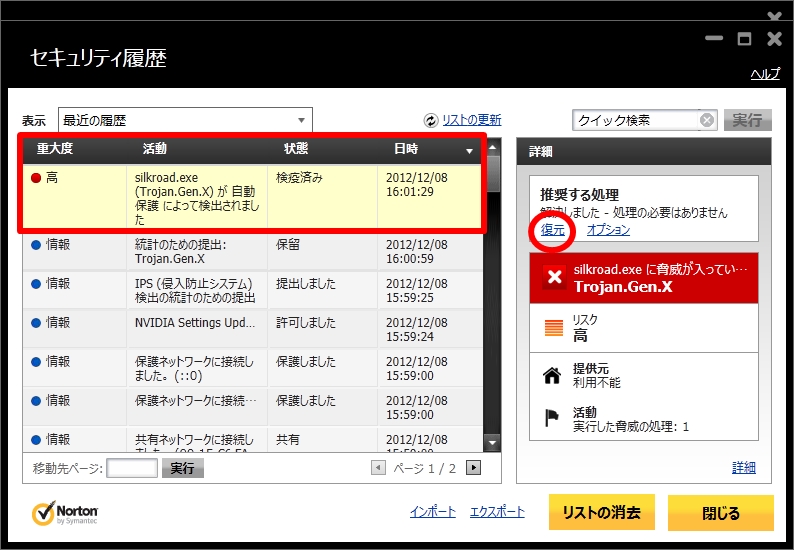Click the red severity dot of silkroad.exe row

click(x=36, y=178)
